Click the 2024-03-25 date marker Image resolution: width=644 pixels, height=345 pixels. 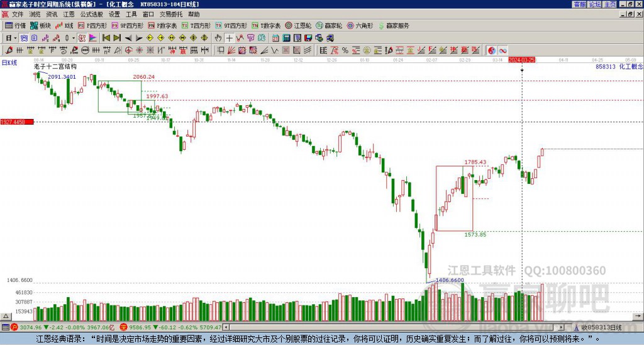click(521, 60)
